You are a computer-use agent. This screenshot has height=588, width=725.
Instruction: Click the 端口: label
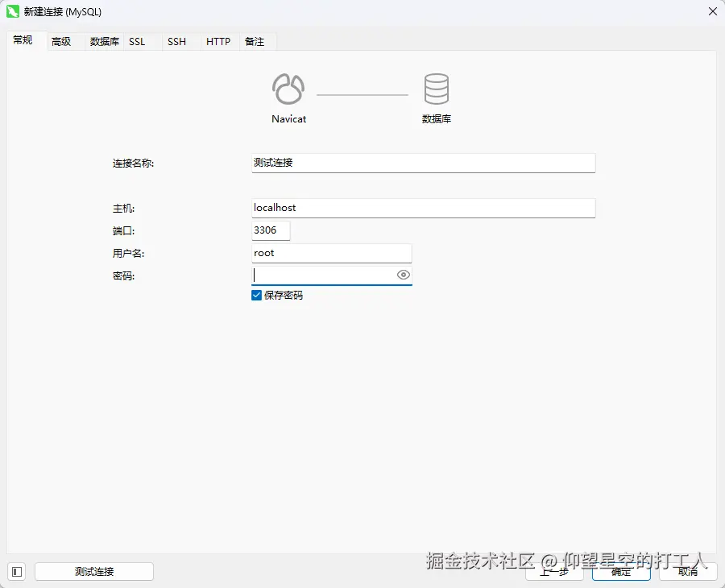click(x=123, y=230)
